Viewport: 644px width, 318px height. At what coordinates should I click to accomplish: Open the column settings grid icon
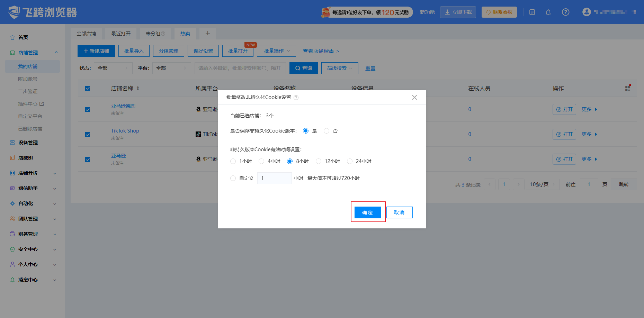pos(628,88)
